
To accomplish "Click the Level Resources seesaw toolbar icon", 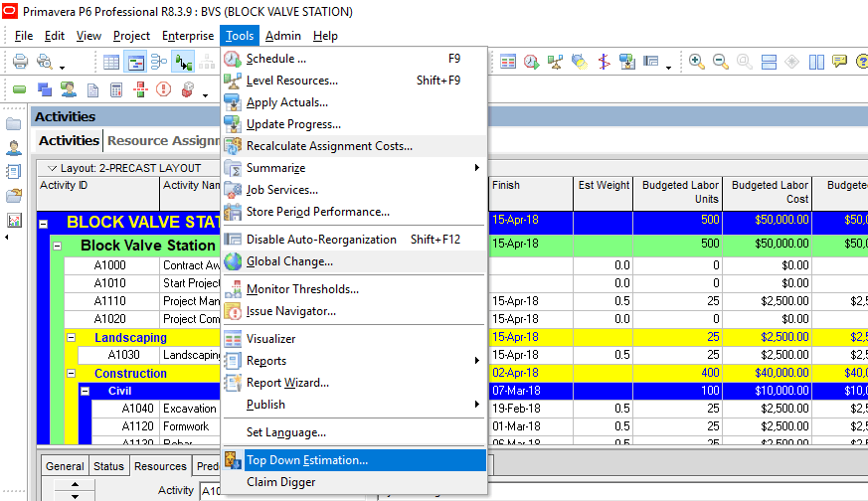I will [555, 62].
